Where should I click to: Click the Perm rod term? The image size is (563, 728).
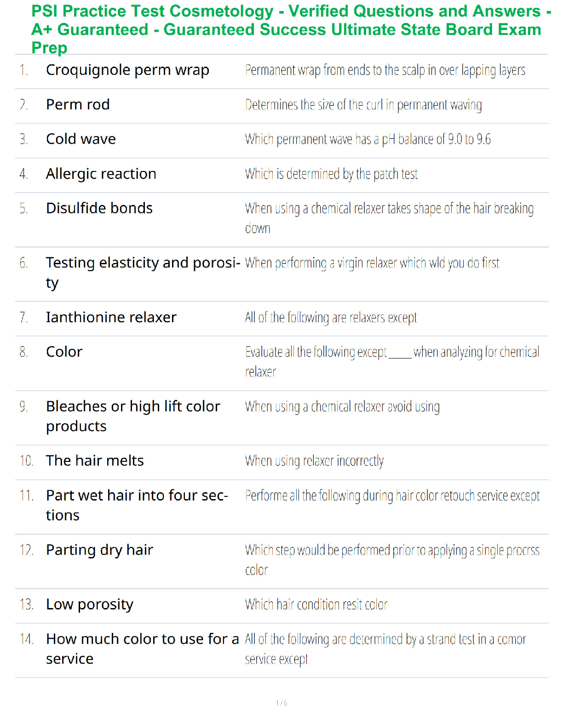coord(78,105)
